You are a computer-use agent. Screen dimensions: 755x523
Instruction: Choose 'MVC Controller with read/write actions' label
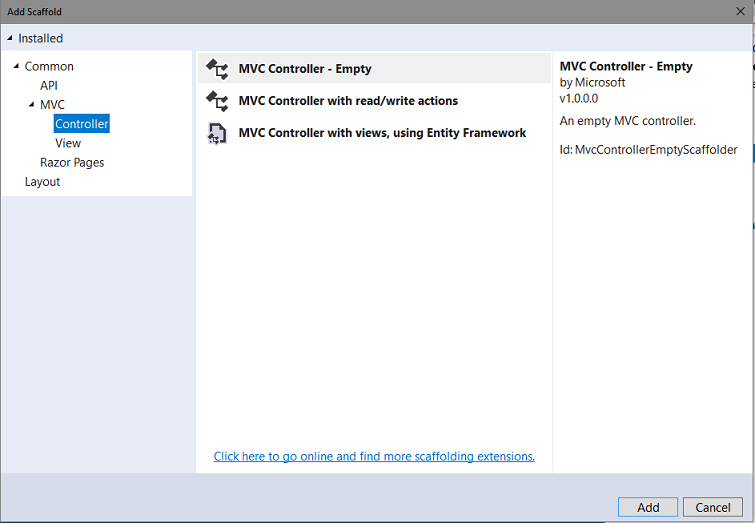[x=348, y=101]
